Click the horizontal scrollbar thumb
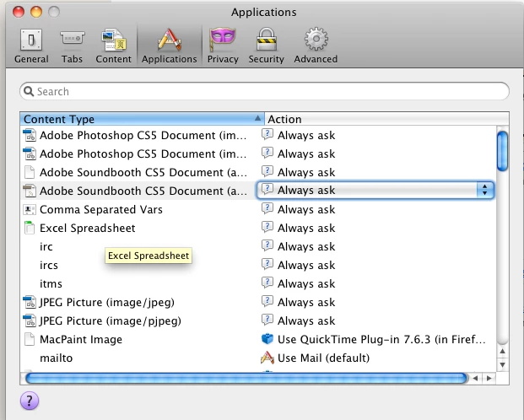Viewport: 524px width, 420px height. pyautogui.click(x=246, y=378)
